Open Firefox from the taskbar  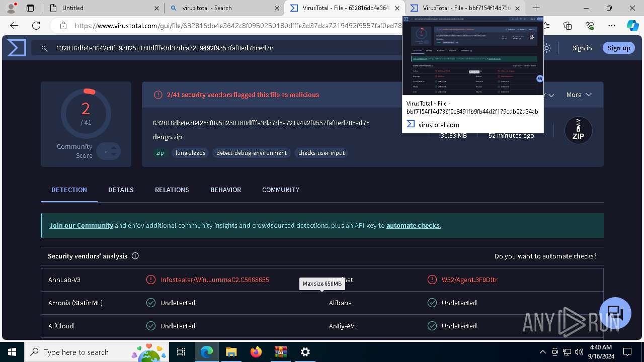[256, 352]
